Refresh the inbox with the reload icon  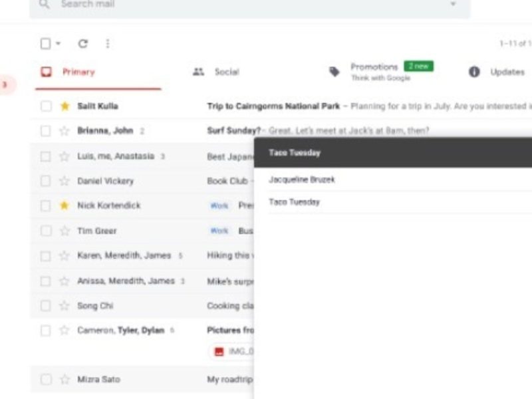click(83, 44)
